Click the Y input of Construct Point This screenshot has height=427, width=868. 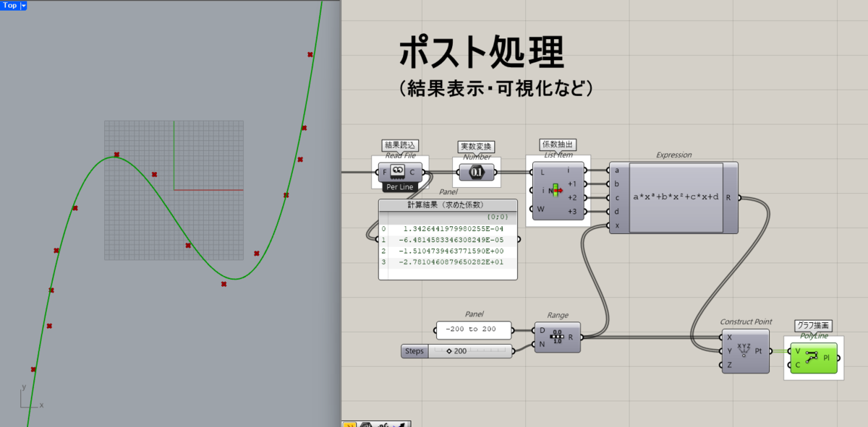tap(729, 351)
